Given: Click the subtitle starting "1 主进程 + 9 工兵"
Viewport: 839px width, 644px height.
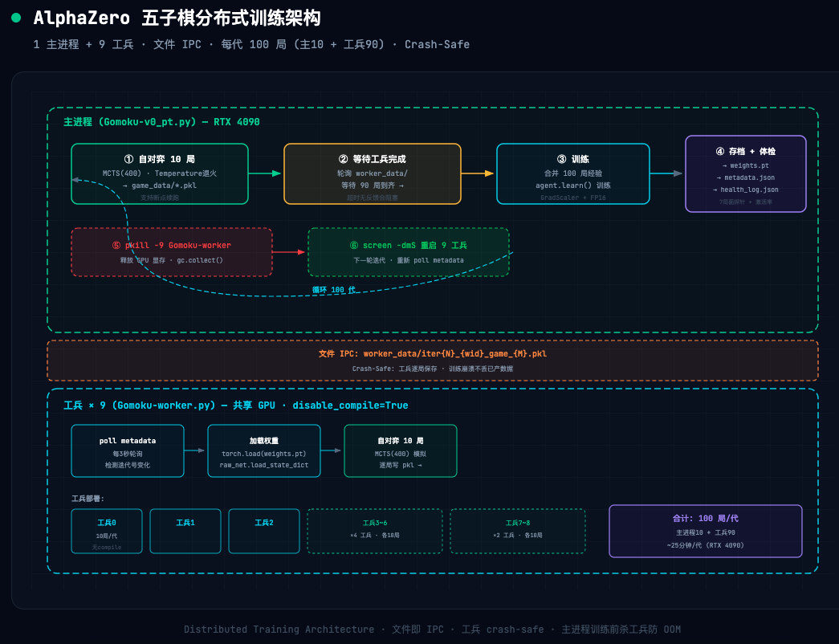Looking at the screenshot, I should tap(251, 44).
